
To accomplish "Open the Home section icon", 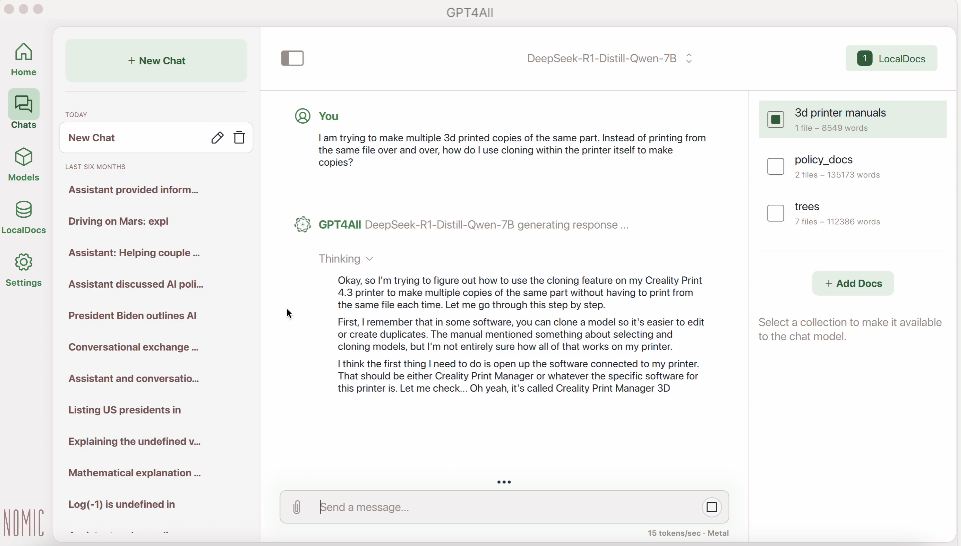I will coord(23,59).
